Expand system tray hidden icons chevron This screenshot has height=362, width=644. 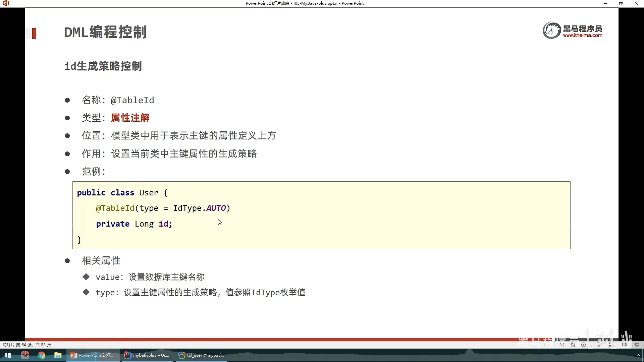(638, 355)
